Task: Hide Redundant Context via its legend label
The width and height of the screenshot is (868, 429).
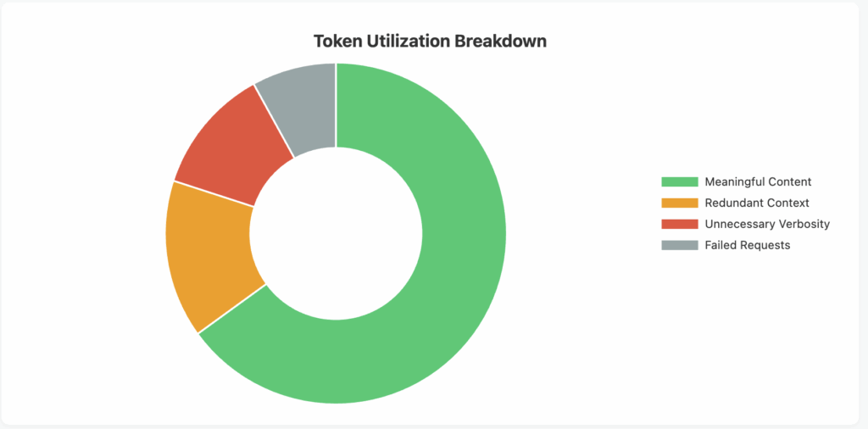Action: coord(757,203)
